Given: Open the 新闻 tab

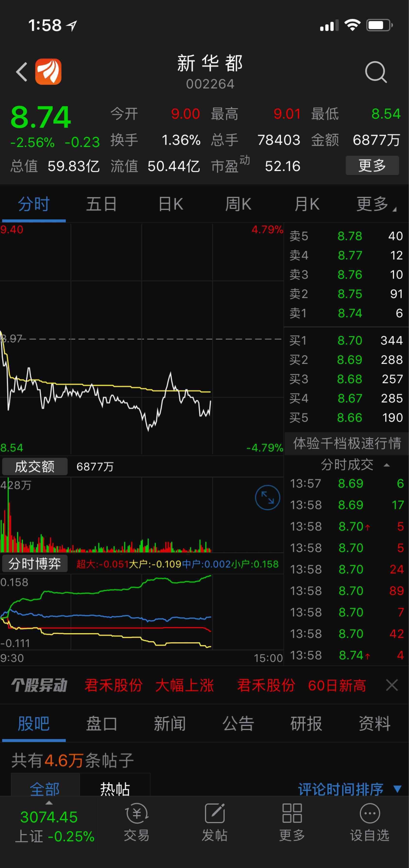Looking at the screenshot, I should 170,723.
